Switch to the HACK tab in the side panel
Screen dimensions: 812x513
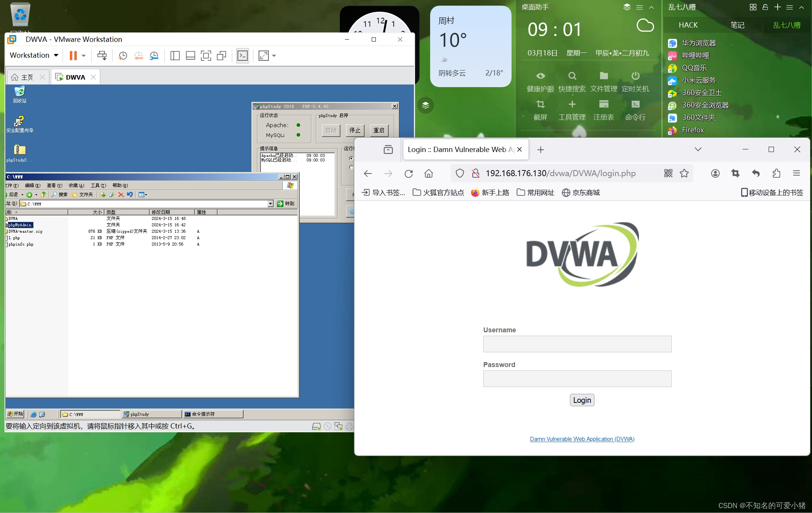coord(688,25)
